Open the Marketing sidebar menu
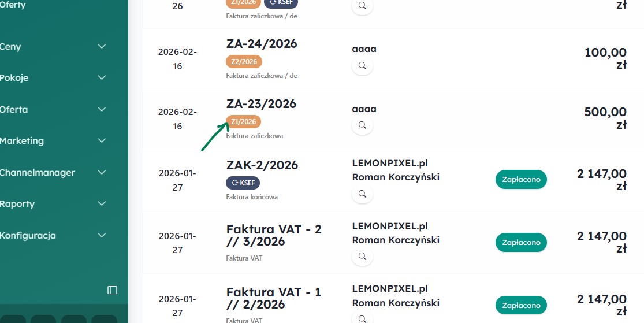This screenshot has height=323, width=644. (22, 141)
